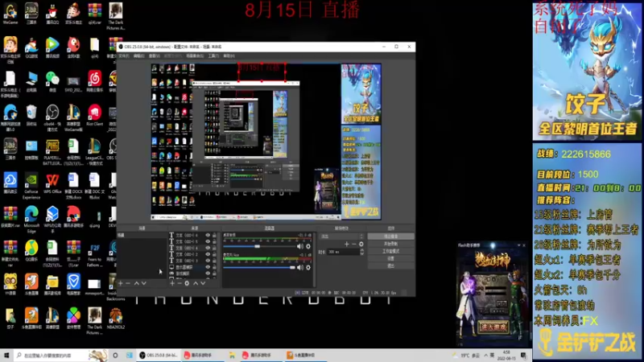The width and height of the screenshot is (644, 362).
Task: Open the 查看(V) menu in OBS
Action: [154, 56]
